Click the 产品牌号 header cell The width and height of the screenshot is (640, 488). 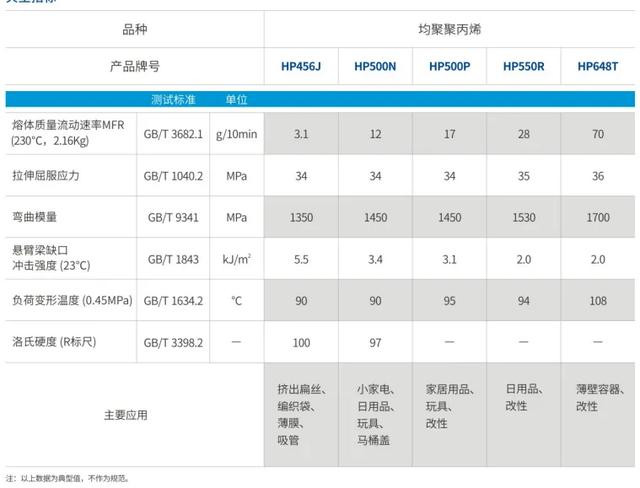[135, 66]
